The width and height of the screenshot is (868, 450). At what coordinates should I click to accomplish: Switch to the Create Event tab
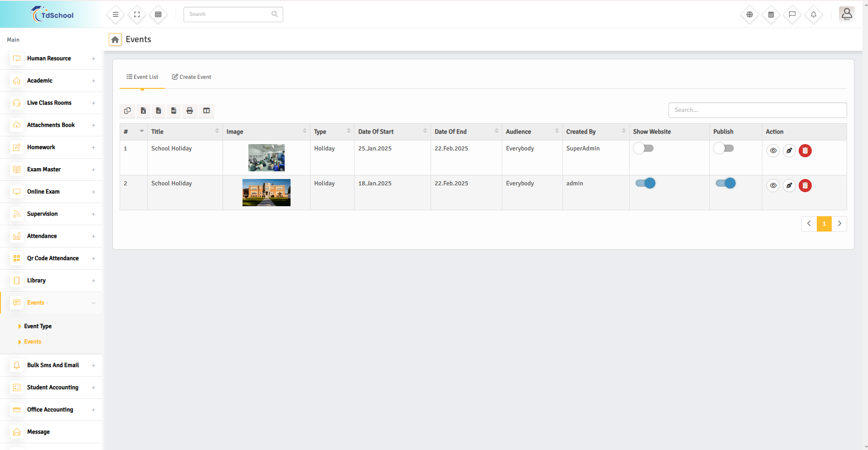point(192,77)
